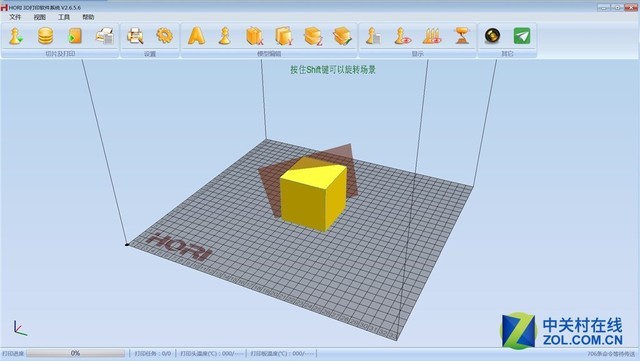
Task: Click the green paper plane send icon
Action: (x=522, y=36)
